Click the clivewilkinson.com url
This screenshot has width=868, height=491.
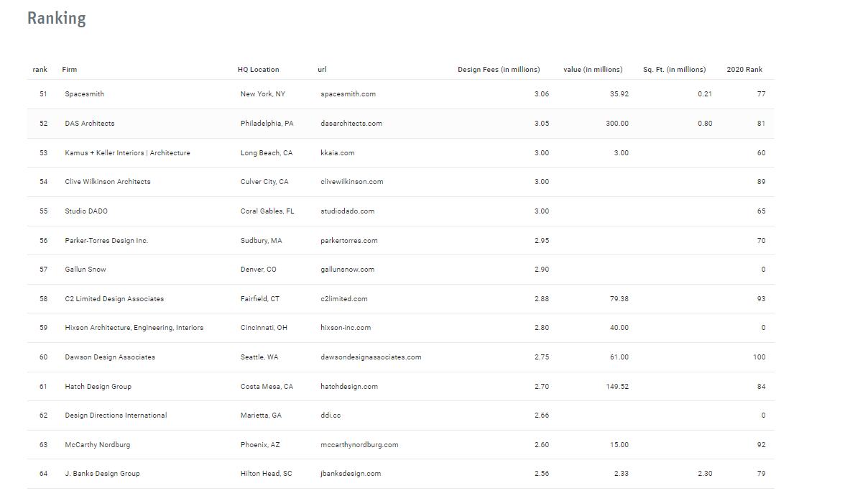(x=352, y=182)
